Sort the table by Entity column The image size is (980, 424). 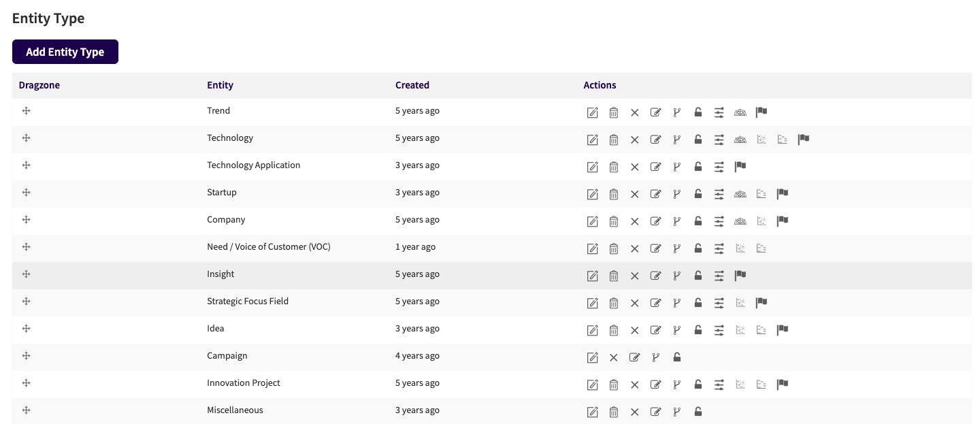pos(220,85)
